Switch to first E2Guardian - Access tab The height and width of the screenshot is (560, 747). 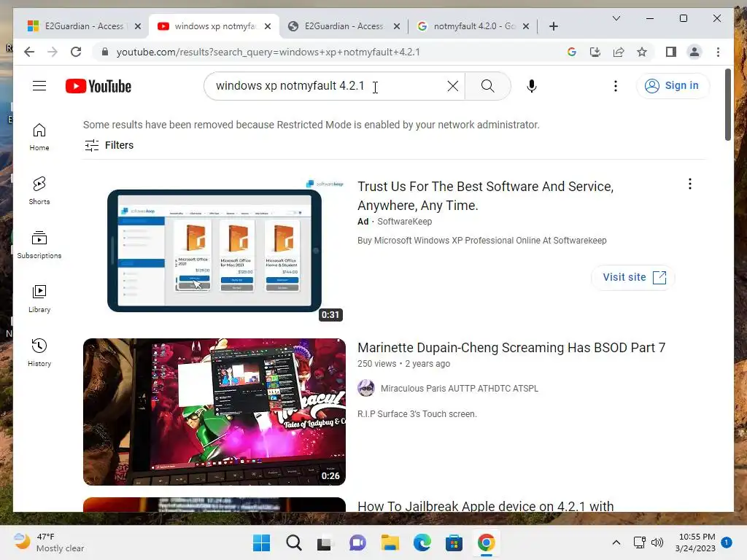[83, 26]
